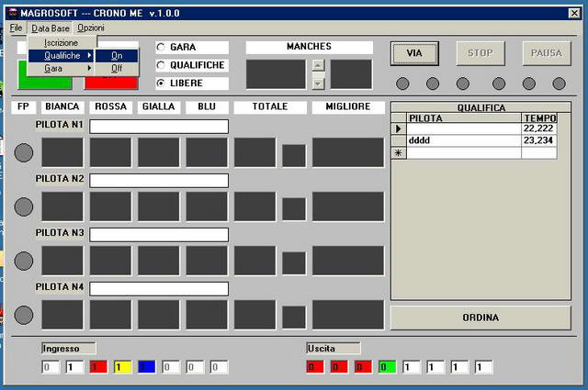Click the red Ingresso indicator box
This screenshot has height=390, width=588.
click(98, 367)
